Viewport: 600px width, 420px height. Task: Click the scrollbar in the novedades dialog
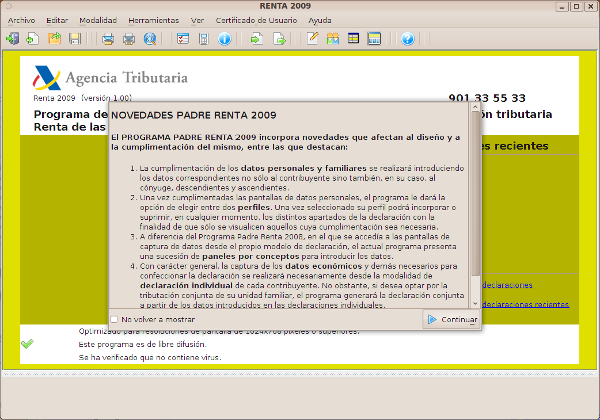coord(476,200)
